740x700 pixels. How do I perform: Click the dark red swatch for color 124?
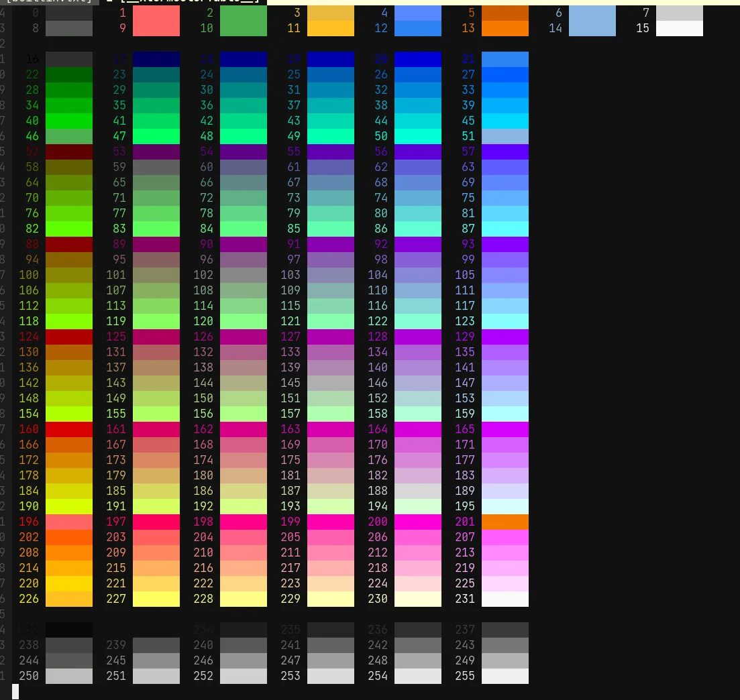(x=69, y=337)
